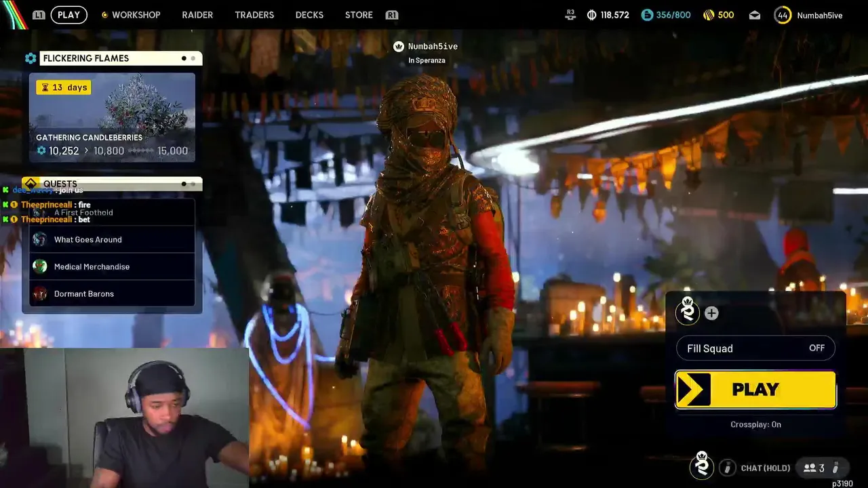Image resolution: width=868 pixels, height=488 pixels.
Task: Click the level 44 badge
Action: (x=783, y=15)
